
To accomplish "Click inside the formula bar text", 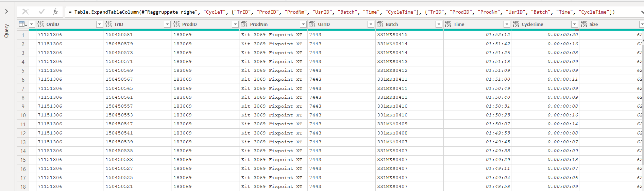I will pos(342,12).
